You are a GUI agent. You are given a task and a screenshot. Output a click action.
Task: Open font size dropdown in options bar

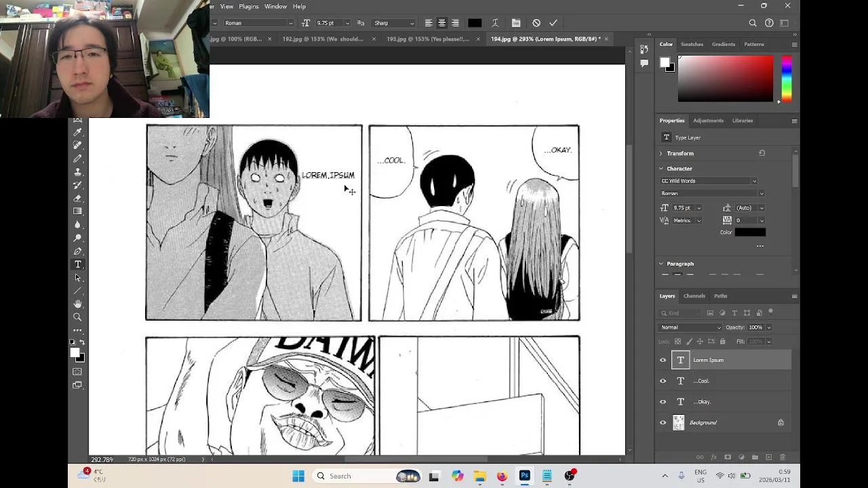348,23
